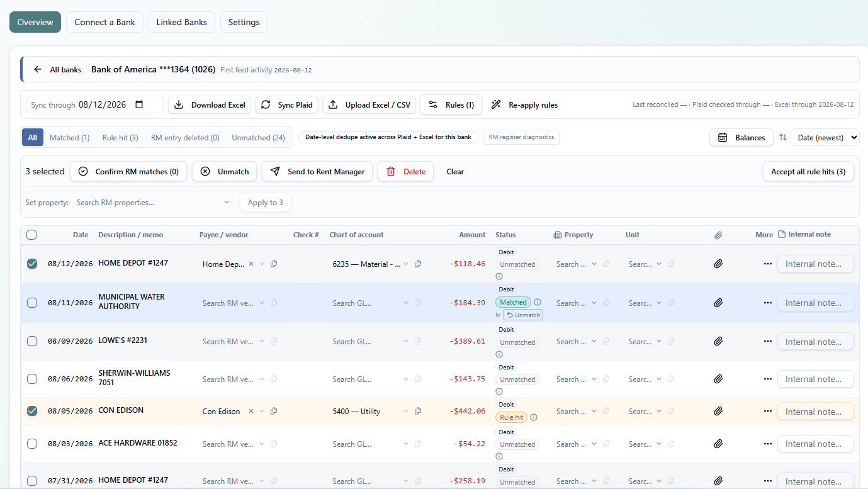The height and width of the screenshot is (489, 868).
Task: Click the red Delete button
Action: (x=405, y=171)
